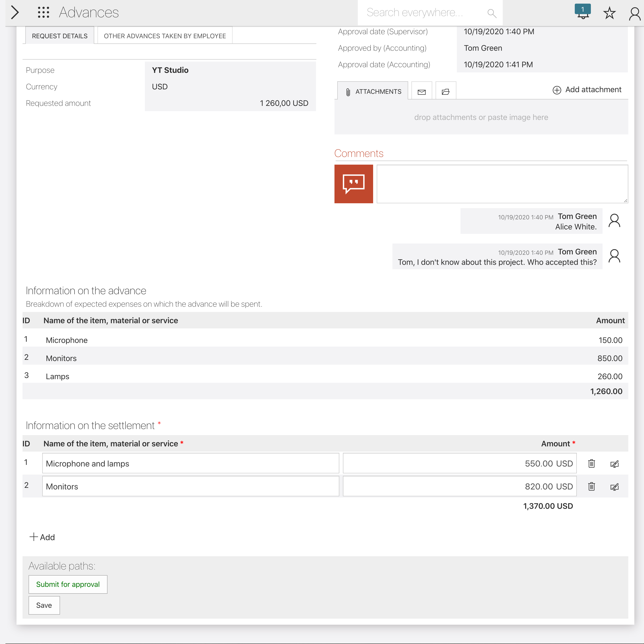Click the search magnifier icon
This screenshot has height=644, width=644.
pyautogui.click(x=492, y=13)
